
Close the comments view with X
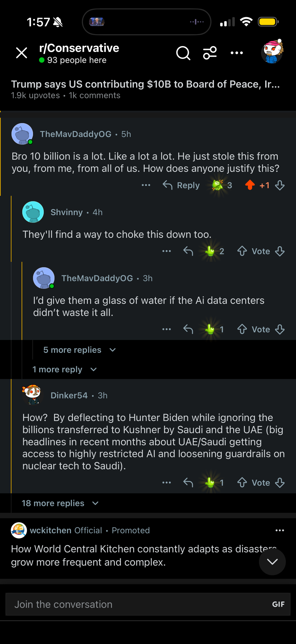tap(22, 53)
